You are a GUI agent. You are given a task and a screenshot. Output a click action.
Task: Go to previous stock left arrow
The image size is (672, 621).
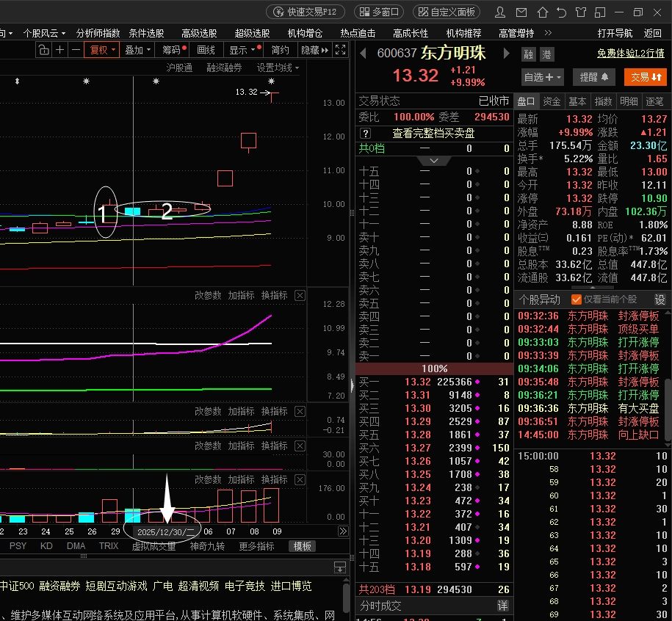point(363,53)
